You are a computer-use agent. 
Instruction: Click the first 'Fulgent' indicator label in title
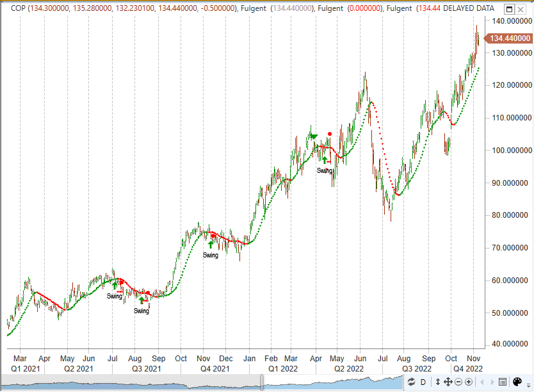click(254, 8)
